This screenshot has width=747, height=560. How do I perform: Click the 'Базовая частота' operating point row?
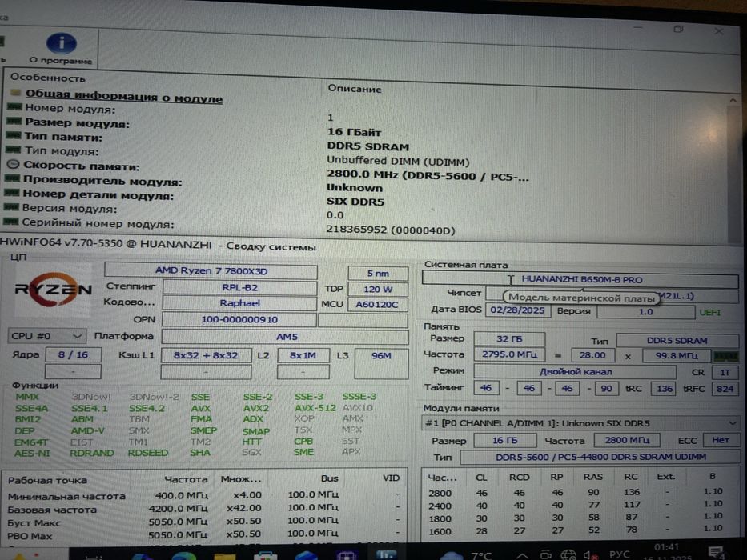203,509
